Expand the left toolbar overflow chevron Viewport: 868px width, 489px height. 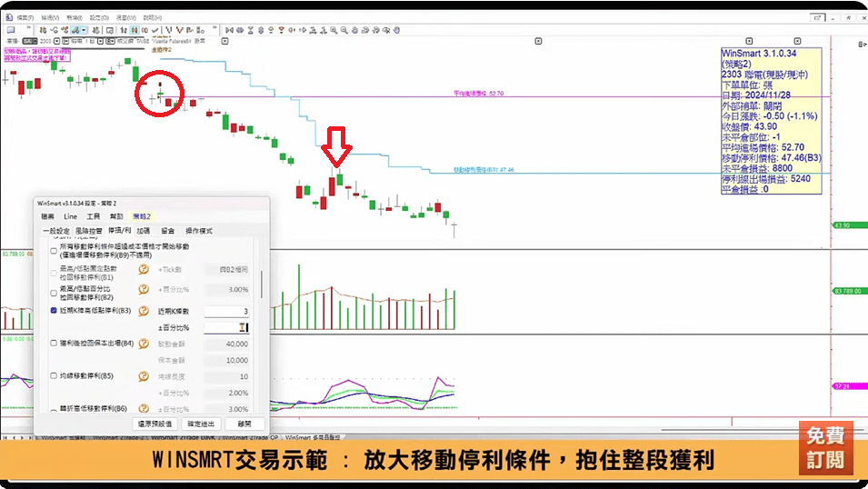pos(28,28)
